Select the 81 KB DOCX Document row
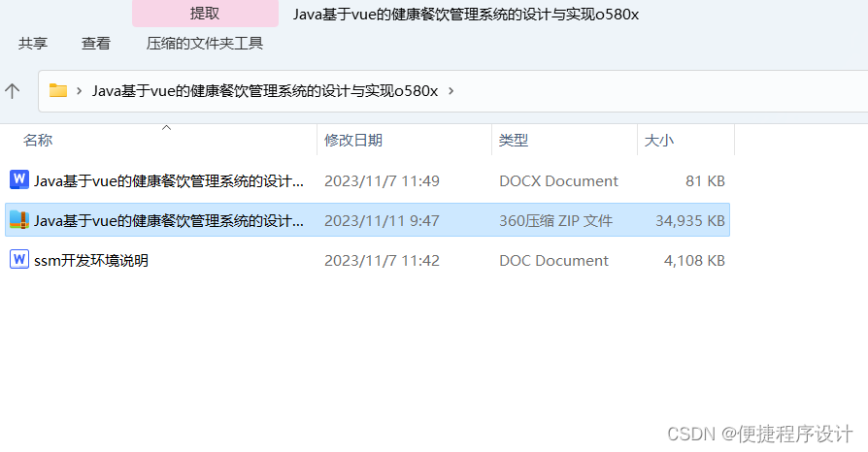Screen dimensions: 868x452 point(368,181)
